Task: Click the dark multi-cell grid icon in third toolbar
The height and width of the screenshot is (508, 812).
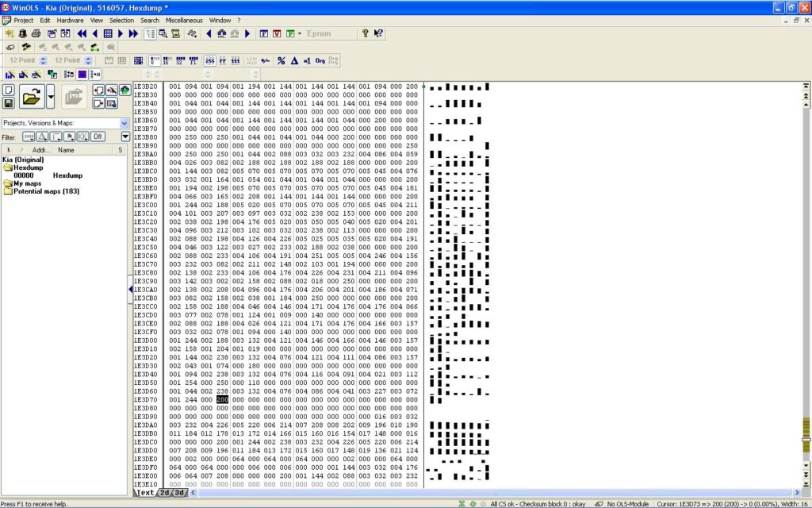Action: (138, 60)
